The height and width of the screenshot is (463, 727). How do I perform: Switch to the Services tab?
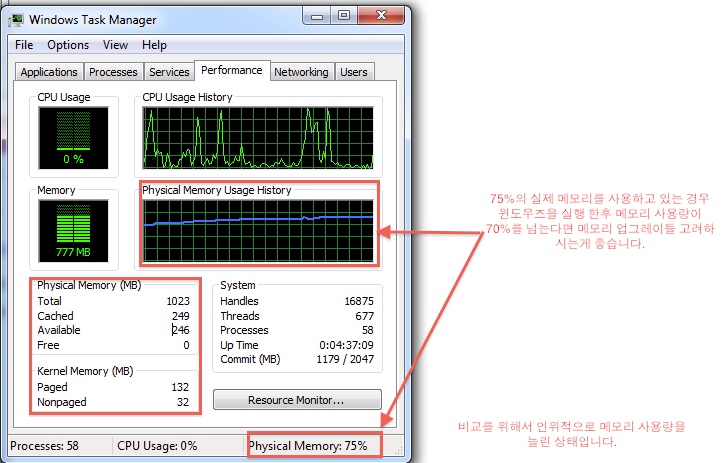[x=169, y=72]
